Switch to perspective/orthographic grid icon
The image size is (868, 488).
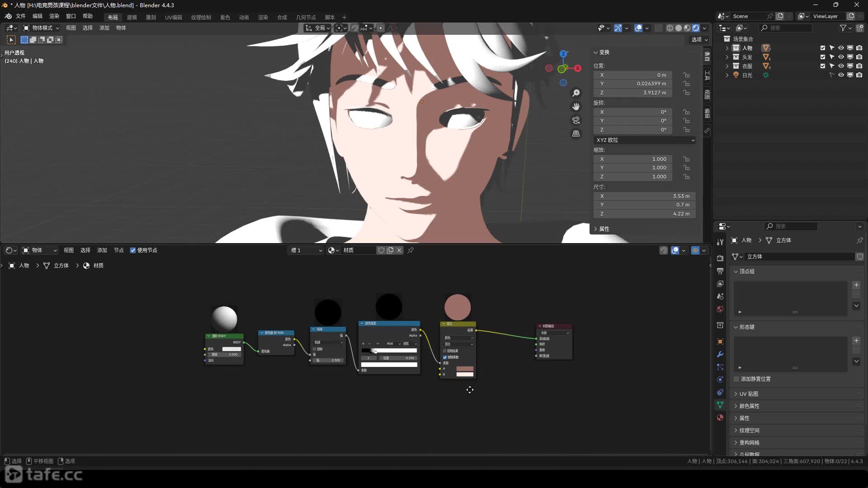[576, 134]
